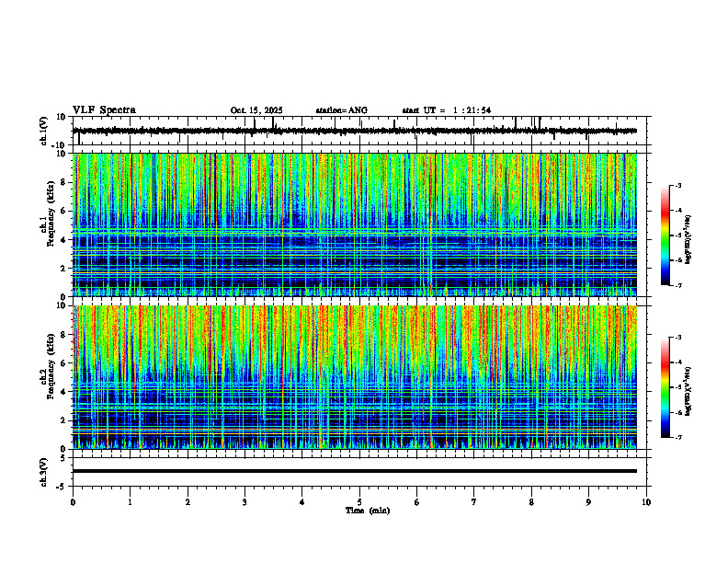Click the "8" kHz tick of ch.1 spectrogram
Screen dimensions: 728x563
coord(63,182)
